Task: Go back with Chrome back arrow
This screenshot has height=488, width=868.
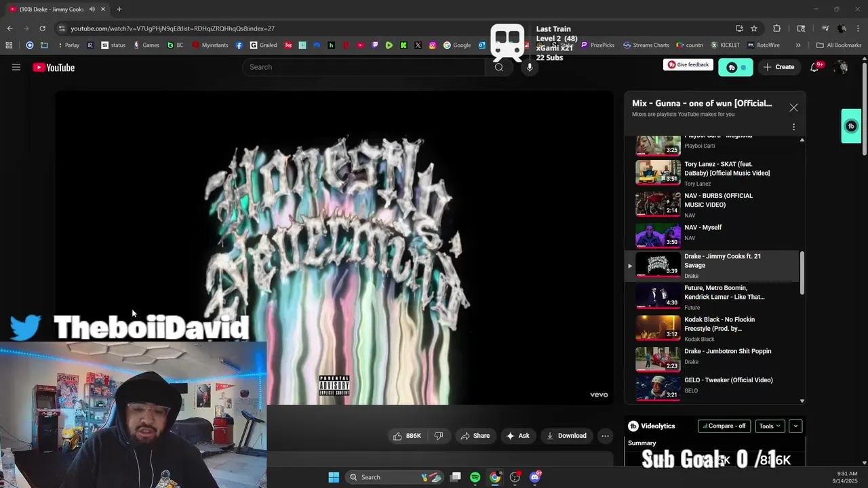Action: pyautogui.click(x=9, y=28)
